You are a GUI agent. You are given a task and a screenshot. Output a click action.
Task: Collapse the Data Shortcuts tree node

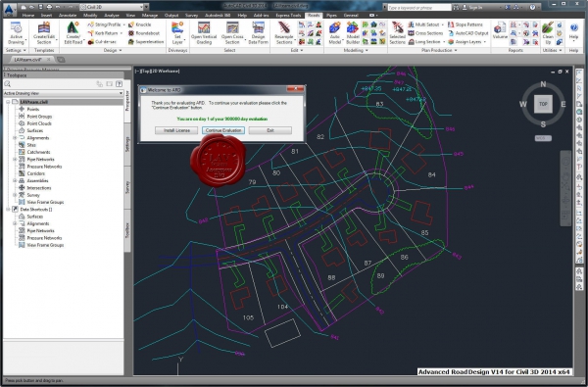coord(8,210)
